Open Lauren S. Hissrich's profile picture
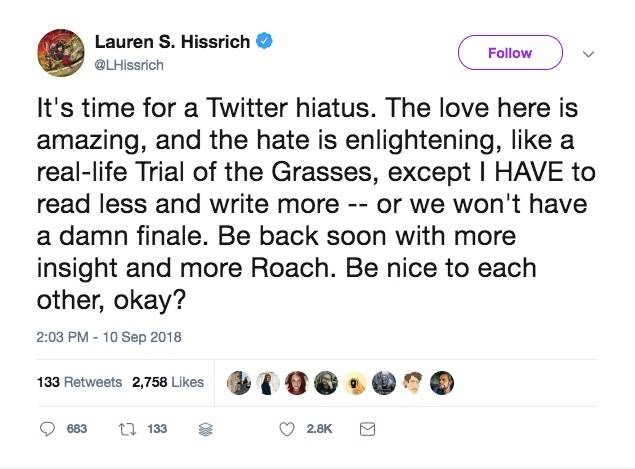This screenshot has width=635, height=469. [x=59, y=54]
